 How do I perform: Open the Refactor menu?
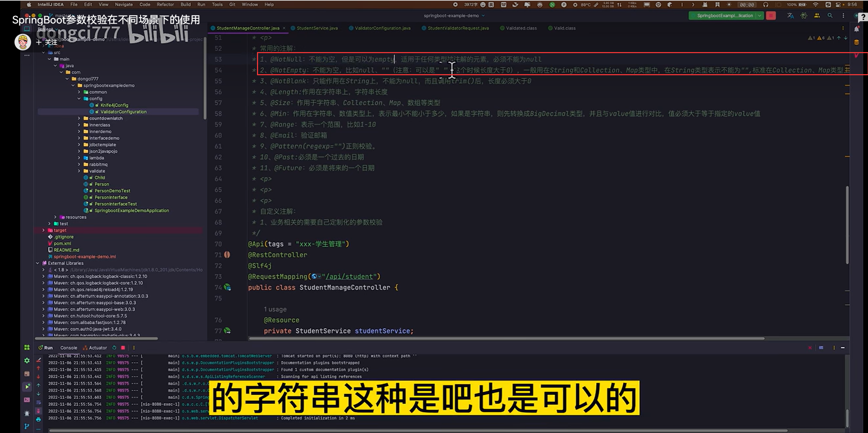coord(165,4)
